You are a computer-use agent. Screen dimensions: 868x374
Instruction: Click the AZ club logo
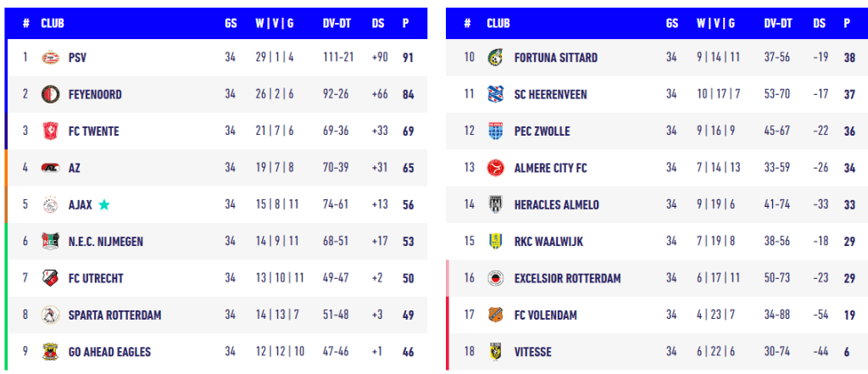pos(50,168)
